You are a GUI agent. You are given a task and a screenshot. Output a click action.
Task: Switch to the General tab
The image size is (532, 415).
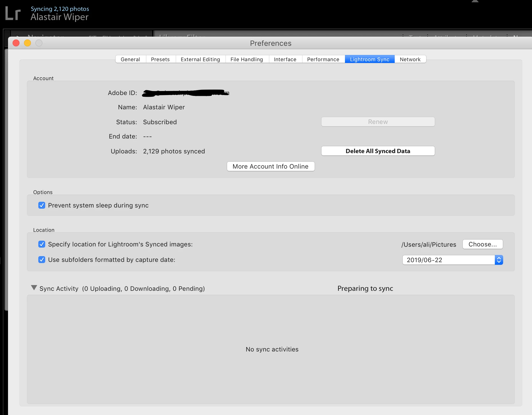[130, 59]
